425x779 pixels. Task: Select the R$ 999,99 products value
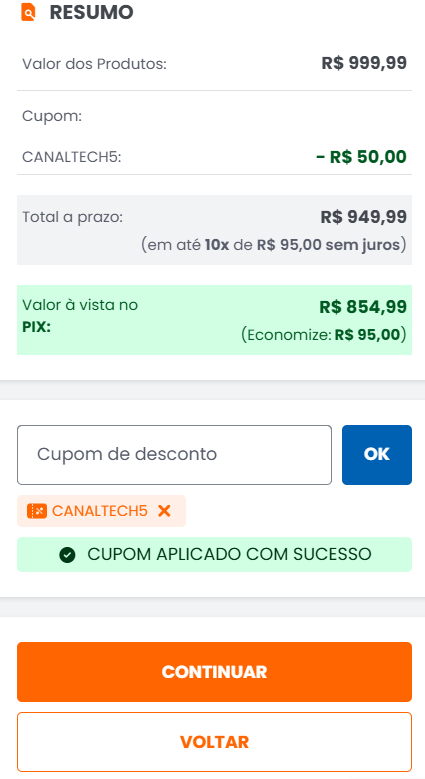(x=364, y=63)
